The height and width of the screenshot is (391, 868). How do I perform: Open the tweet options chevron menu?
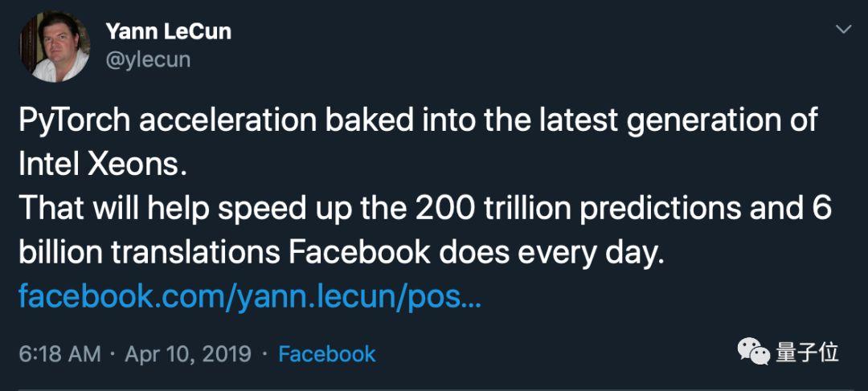click(x=843, y=30)
